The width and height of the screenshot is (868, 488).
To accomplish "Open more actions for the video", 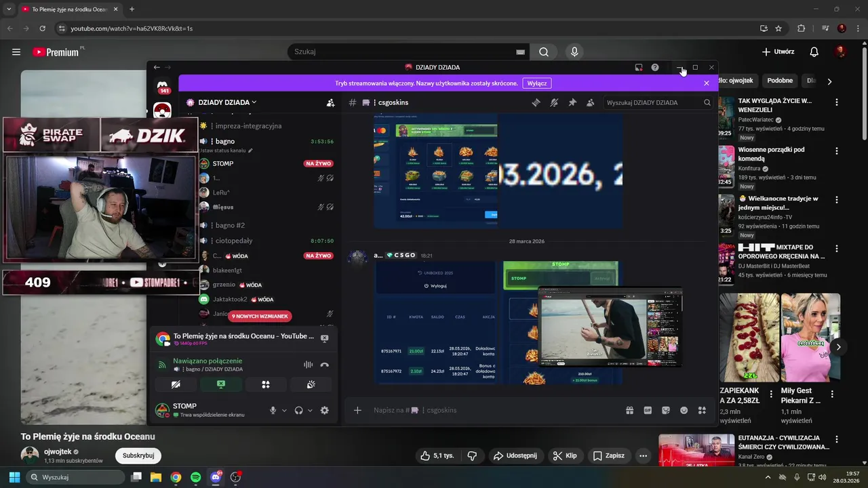I will coord(643,455).
